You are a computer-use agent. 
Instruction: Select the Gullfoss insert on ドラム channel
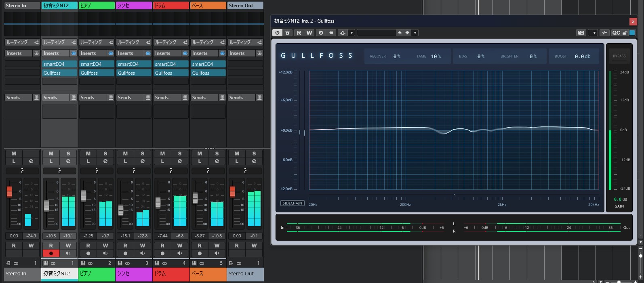[x=171, y=73]
